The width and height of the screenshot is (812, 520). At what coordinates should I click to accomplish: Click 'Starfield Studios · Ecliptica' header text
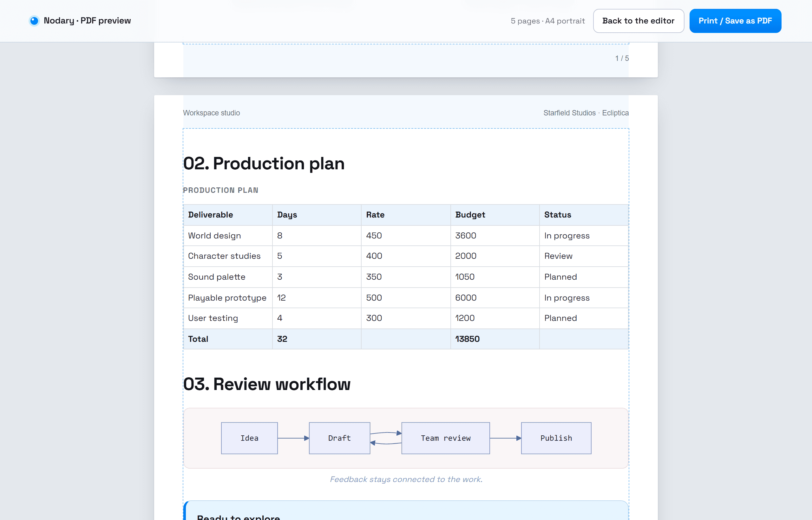click(586, 113)
